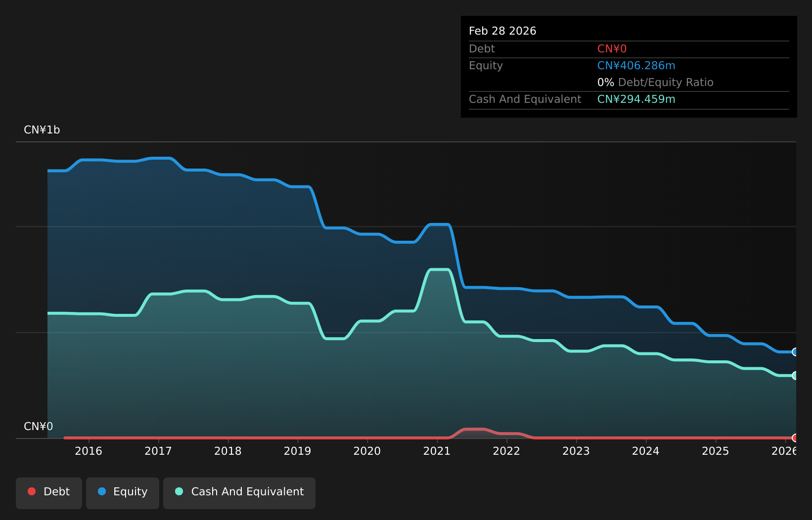Click the 2023 x-axis label
This screenshot has height=520, width=812.
[576, 451]
